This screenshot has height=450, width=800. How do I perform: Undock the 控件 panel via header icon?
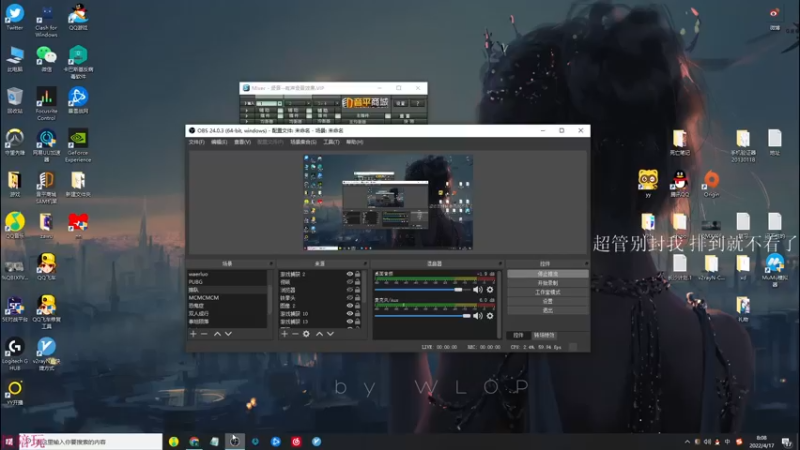586,264
